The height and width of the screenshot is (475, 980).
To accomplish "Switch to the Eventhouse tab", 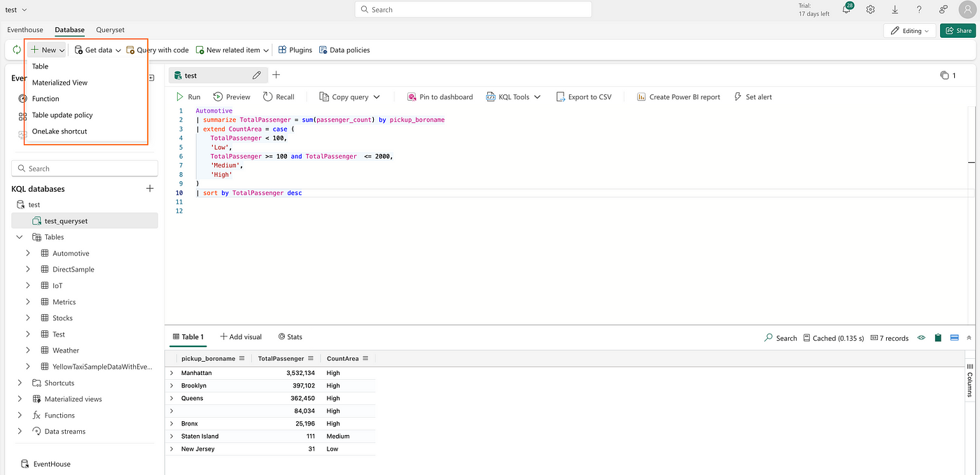I will pyautogui.click(x=25, y=30).
